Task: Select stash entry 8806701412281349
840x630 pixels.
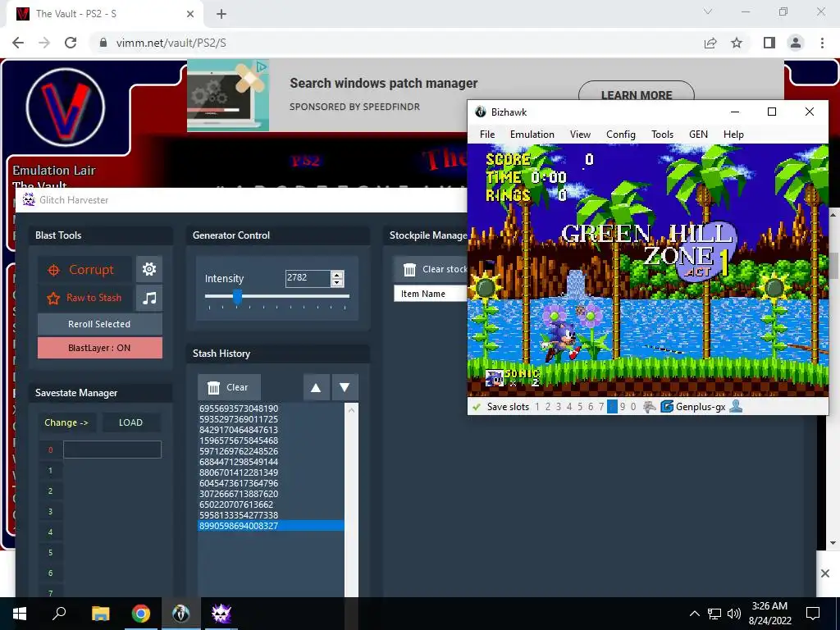Action: 271,472
